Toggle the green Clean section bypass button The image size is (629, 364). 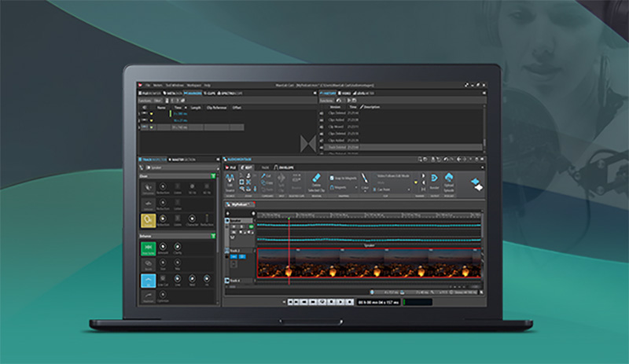coord(213,176)
